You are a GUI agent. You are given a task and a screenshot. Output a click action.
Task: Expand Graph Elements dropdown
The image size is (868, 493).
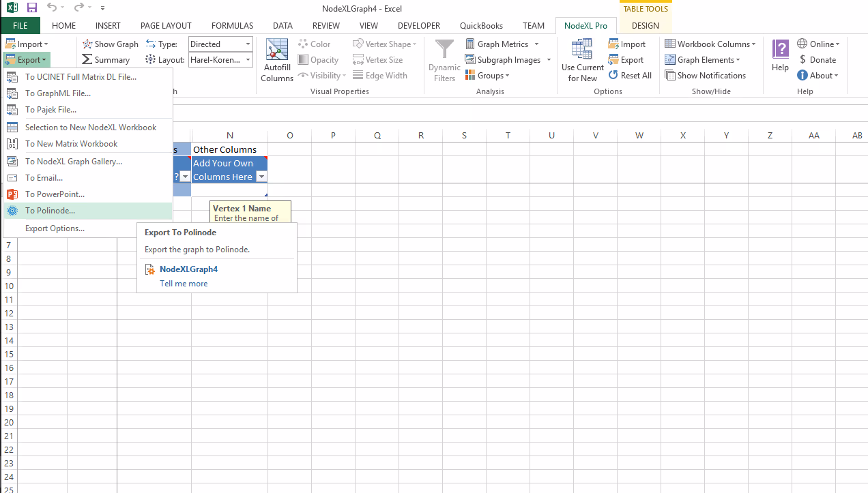coord(703,60)
